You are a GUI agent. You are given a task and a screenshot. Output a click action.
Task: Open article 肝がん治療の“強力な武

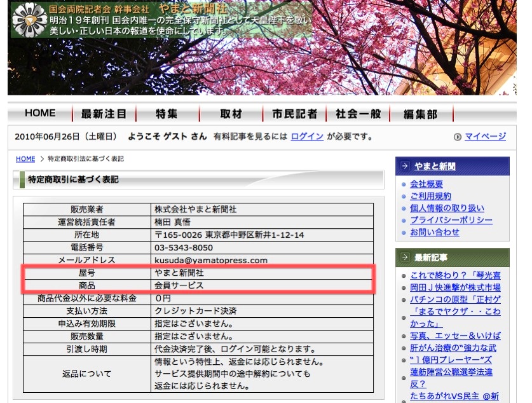click(x=453, y=348)
